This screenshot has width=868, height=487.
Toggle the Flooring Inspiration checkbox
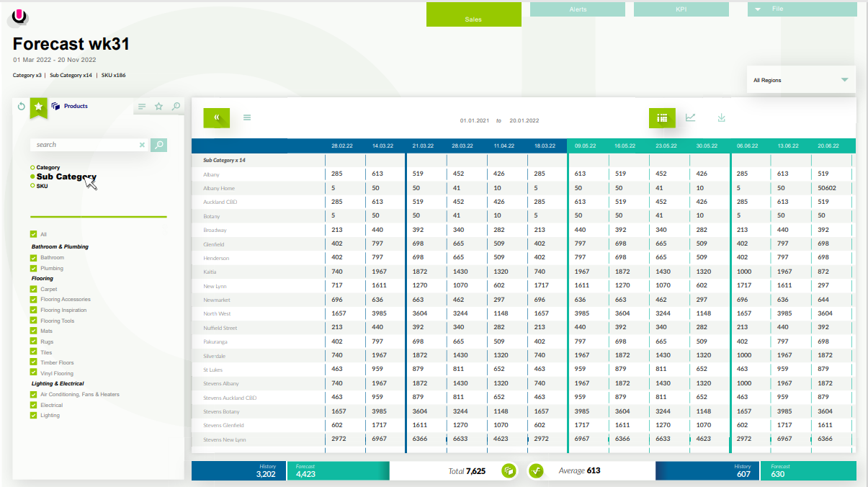33,310
